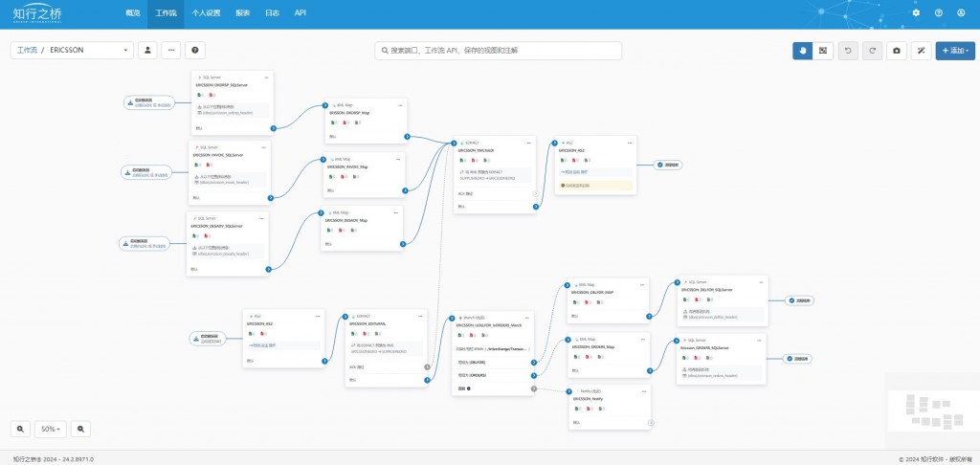Switch to the selection mode tool
The height and width of the screenshot is (465, 980).
click(x=822, y=51)
